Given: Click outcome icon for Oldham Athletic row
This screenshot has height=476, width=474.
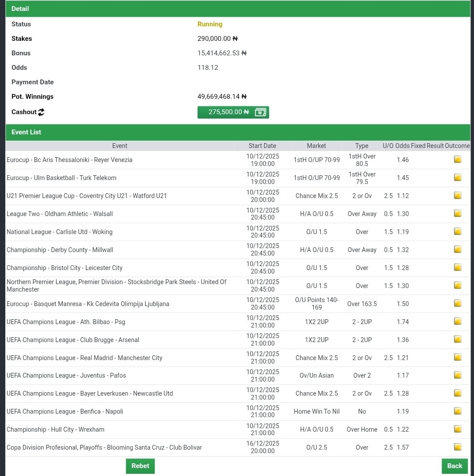Looking at the screenshot, I should point(458,213).
